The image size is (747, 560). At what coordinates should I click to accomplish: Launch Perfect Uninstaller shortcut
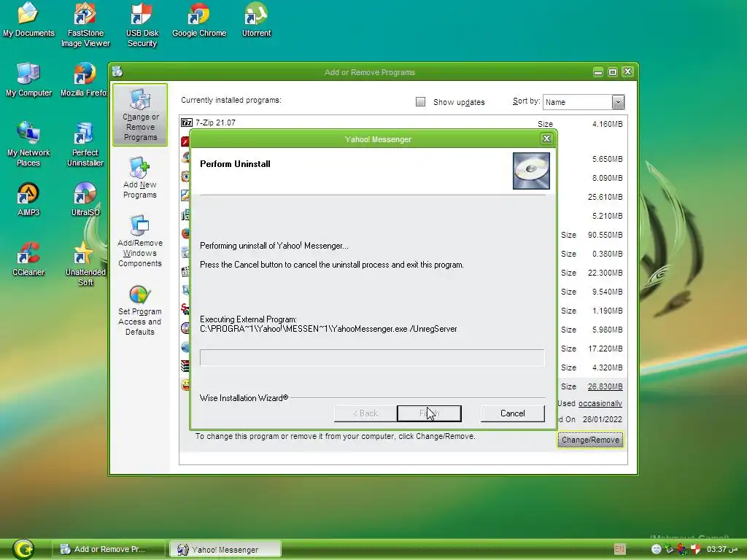85,144
